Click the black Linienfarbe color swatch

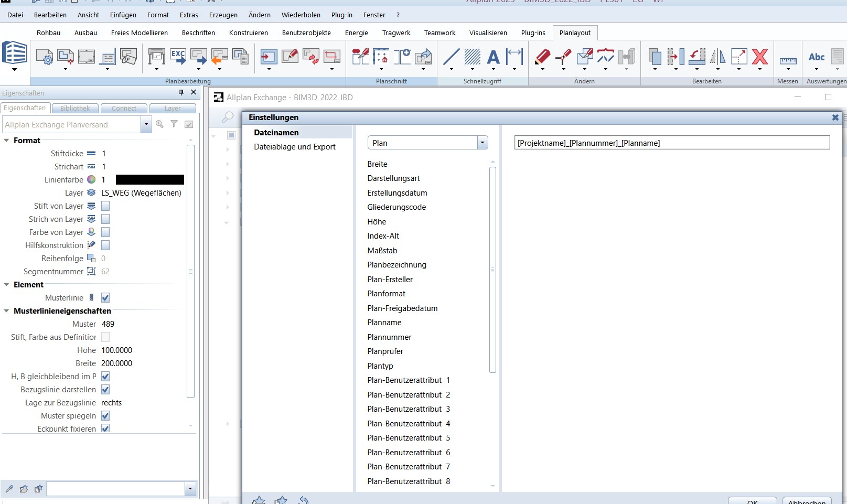tap(149, 180)
